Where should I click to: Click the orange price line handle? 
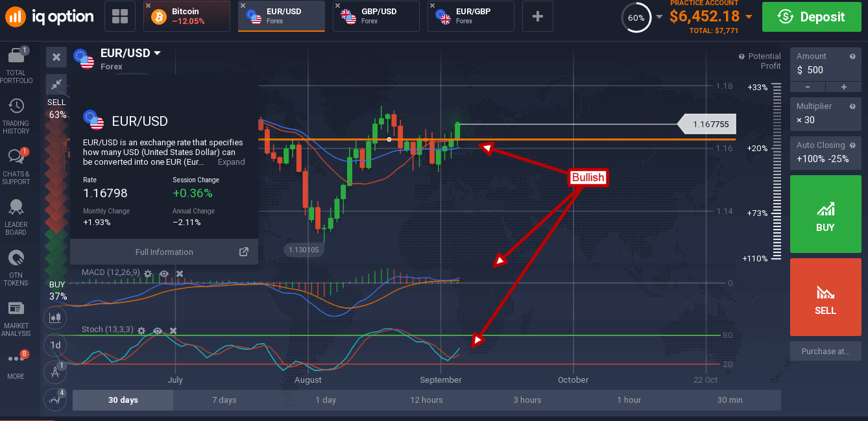(x=389, y=139)
